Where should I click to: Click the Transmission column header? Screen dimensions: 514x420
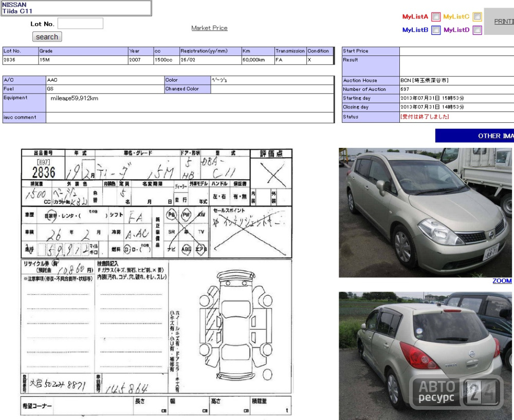tap(290, 51)
